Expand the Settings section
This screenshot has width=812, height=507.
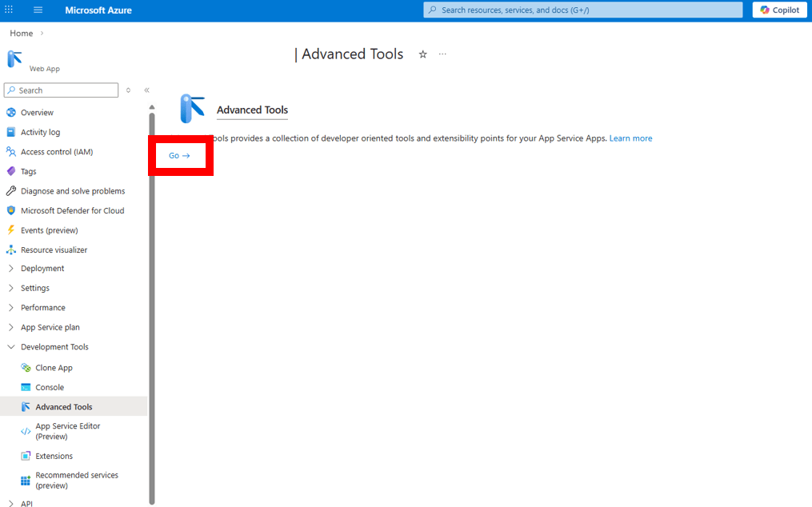tap(34, 288)
